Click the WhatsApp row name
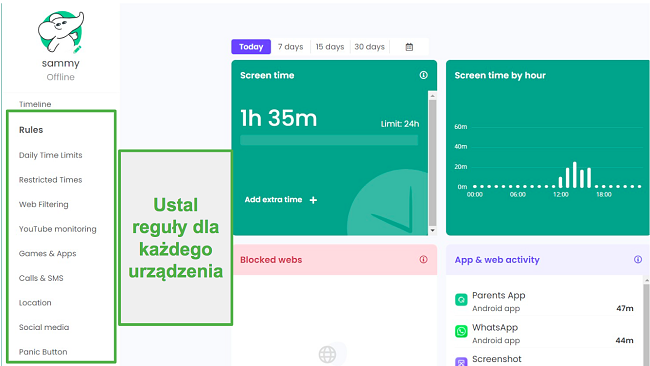Viewport: 650px width, 366px height. [x=495, y=327]
